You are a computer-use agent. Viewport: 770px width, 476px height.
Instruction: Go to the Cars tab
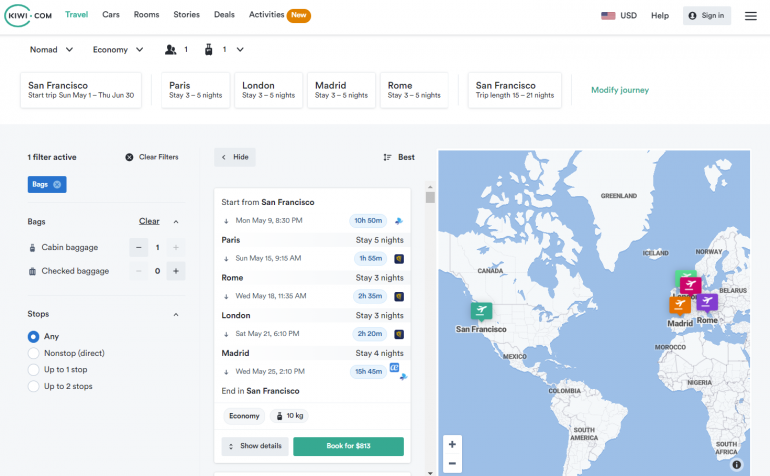pos(111,15)
